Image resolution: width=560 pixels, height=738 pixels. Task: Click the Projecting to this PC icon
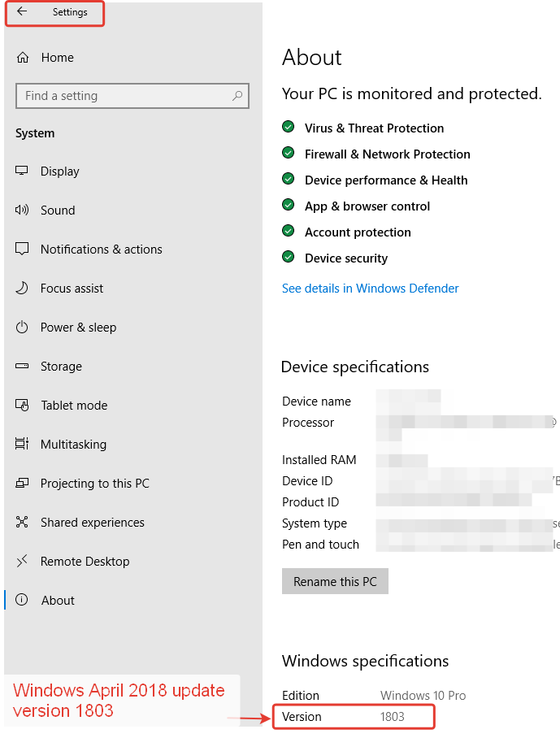pos(22,483)
